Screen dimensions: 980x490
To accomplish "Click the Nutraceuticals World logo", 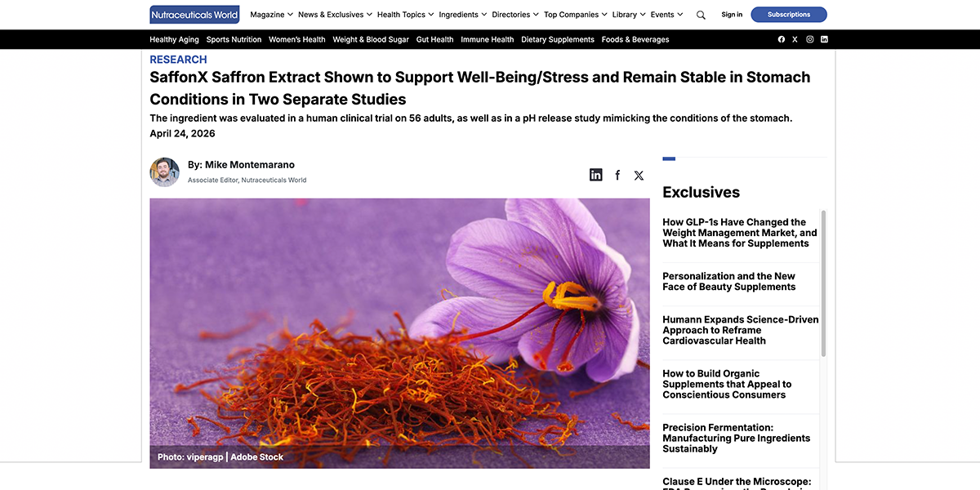I will click(194, 15).
